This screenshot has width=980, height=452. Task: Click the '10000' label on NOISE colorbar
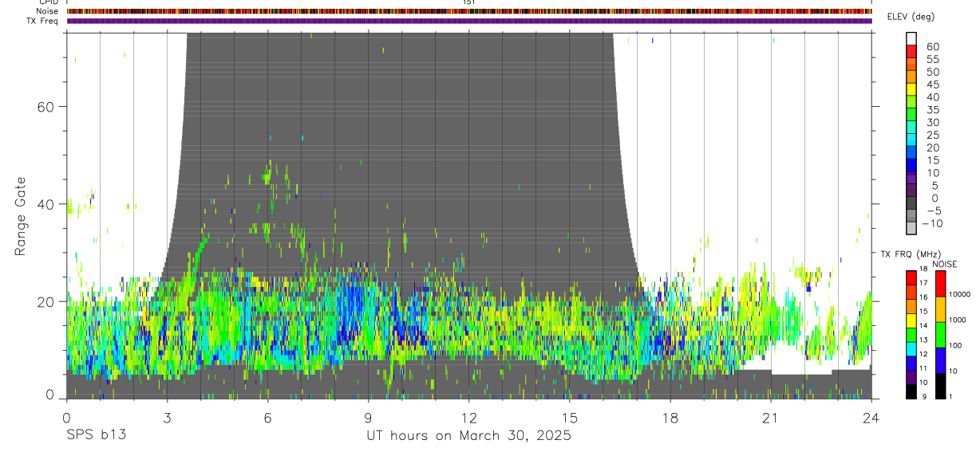958,295
